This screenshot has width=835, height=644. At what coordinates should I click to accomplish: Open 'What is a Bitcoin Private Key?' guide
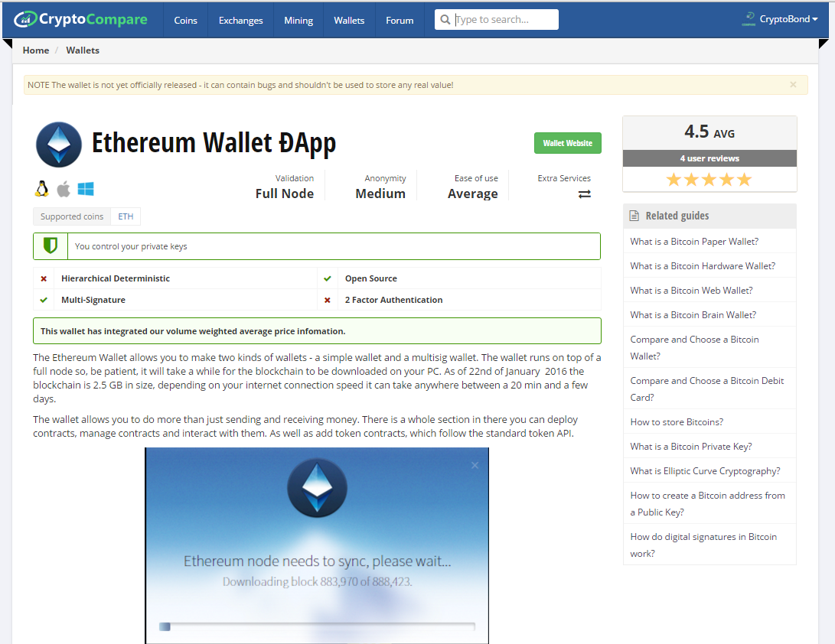coord(690,447)
